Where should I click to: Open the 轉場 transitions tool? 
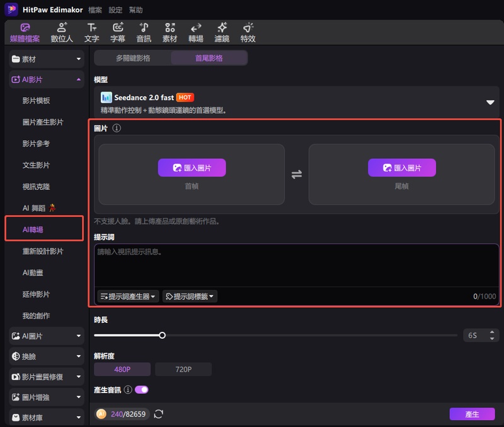tap(196, 33)
